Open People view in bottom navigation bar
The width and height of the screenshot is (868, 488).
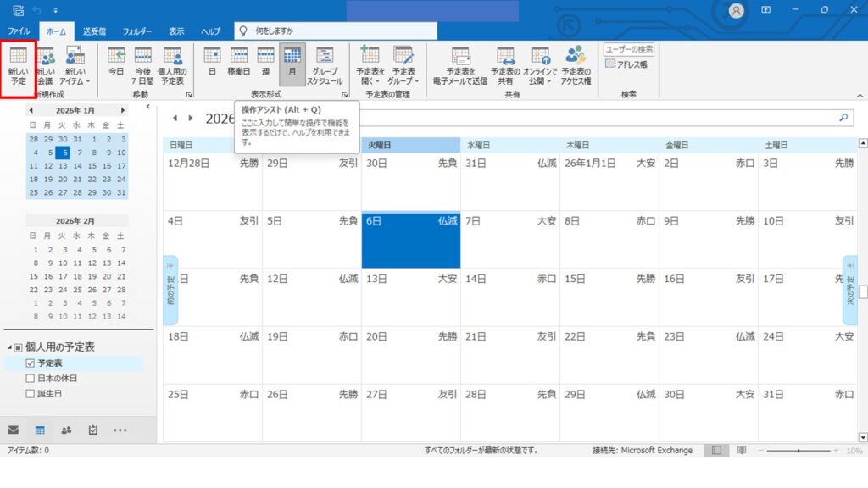point(66,430)
